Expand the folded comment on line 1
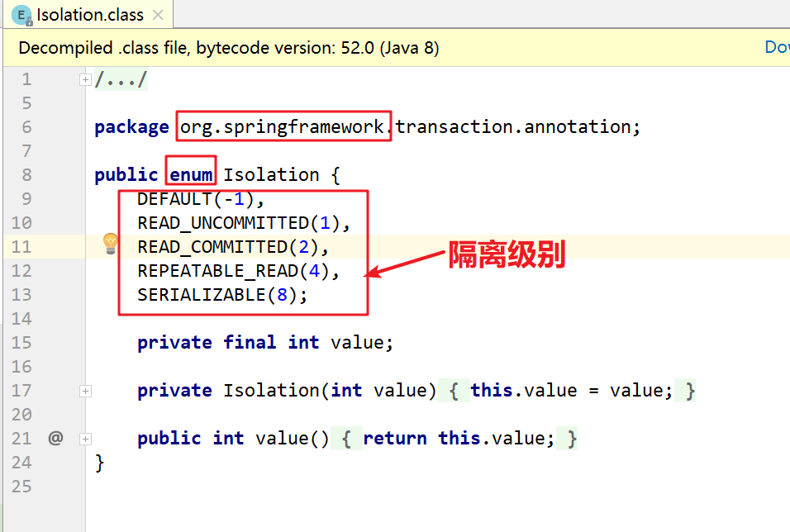The width and height of the screenshot is (790, 532). click(85, 79)
